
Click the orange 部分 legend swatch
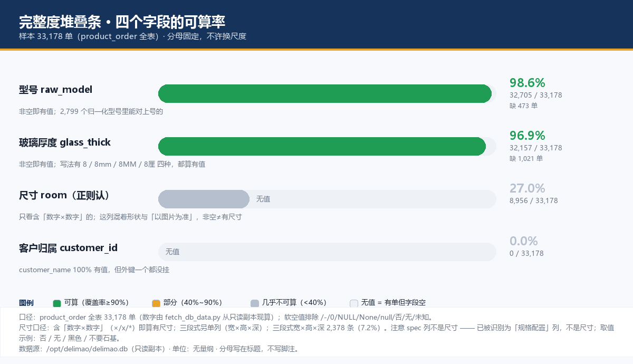156,303
